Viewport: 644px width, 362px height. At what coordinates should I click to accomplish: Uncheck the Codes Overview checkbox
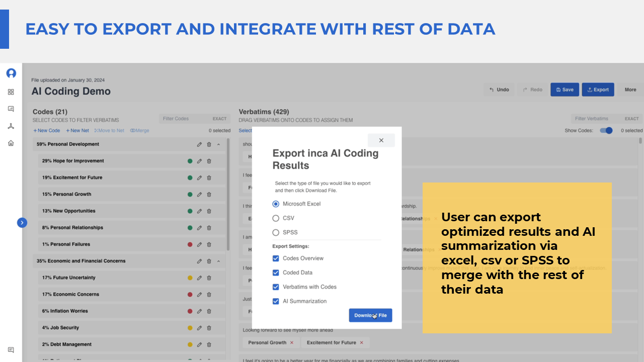(x=276, y=258)
